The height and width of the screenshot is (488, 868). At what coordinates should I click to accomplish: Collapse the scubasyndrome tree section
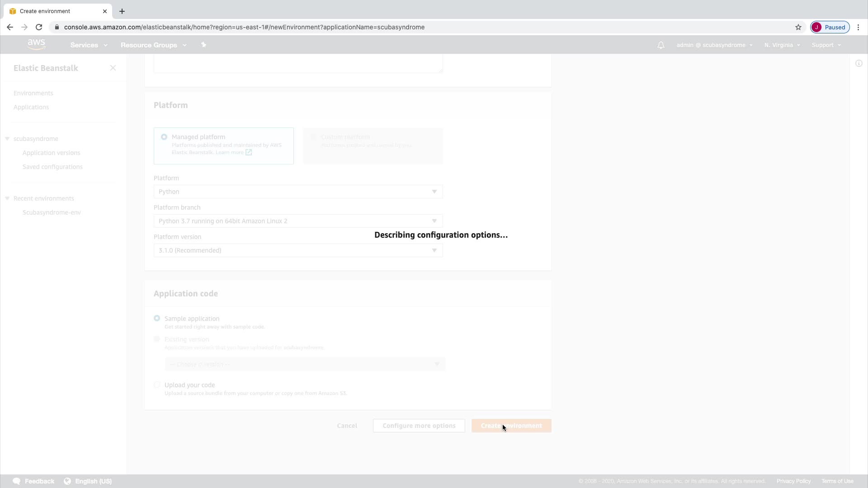[7, 139]
